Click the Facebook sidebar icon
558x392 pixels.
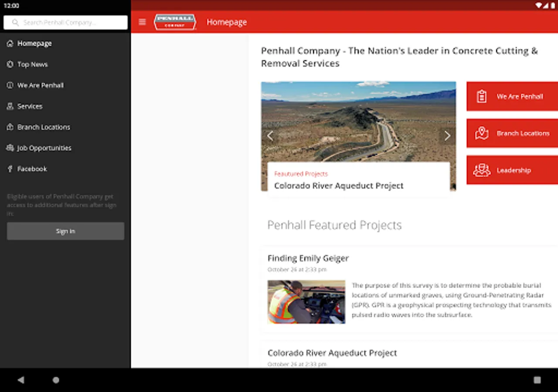(10, 169)
